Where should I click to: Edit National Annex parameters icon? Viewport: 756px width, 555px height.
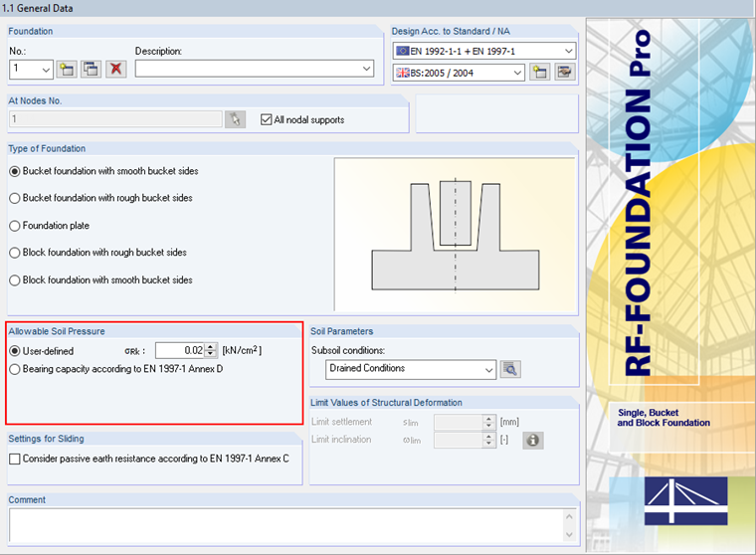(565, 73)
